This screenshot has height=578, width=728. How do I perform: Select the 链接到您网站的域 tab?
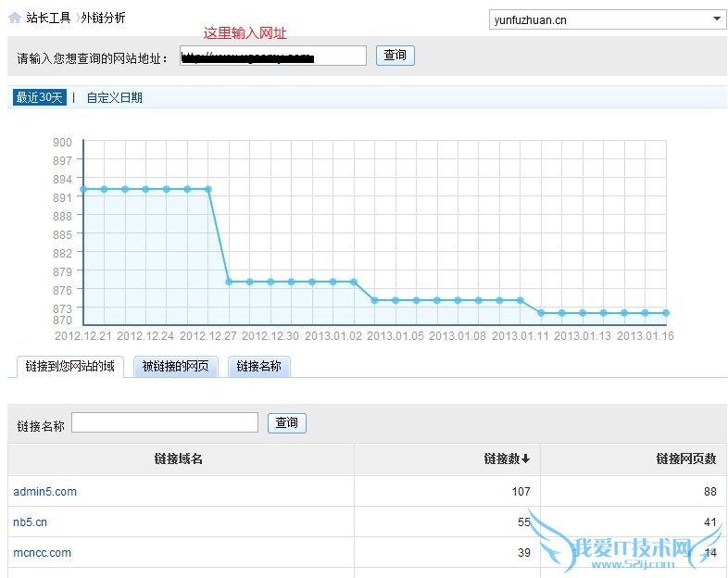[x=70, y=367]
